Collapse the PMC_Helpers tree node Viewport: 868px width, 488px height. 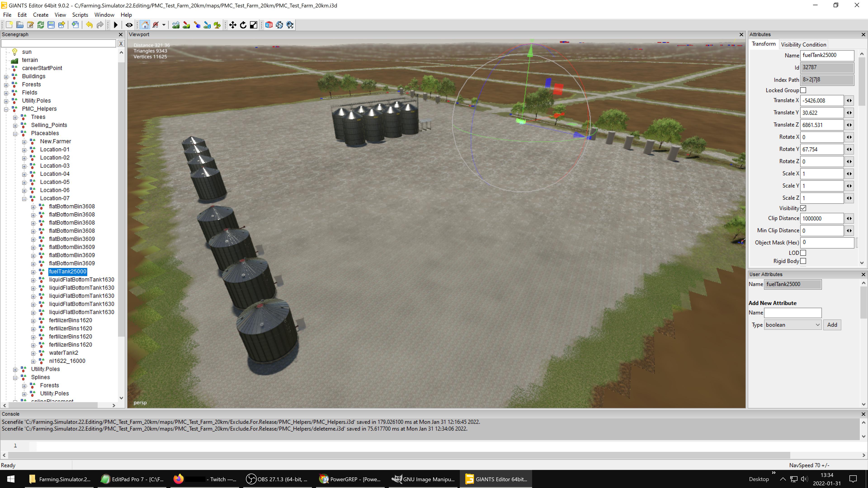(x=6, y=109)
